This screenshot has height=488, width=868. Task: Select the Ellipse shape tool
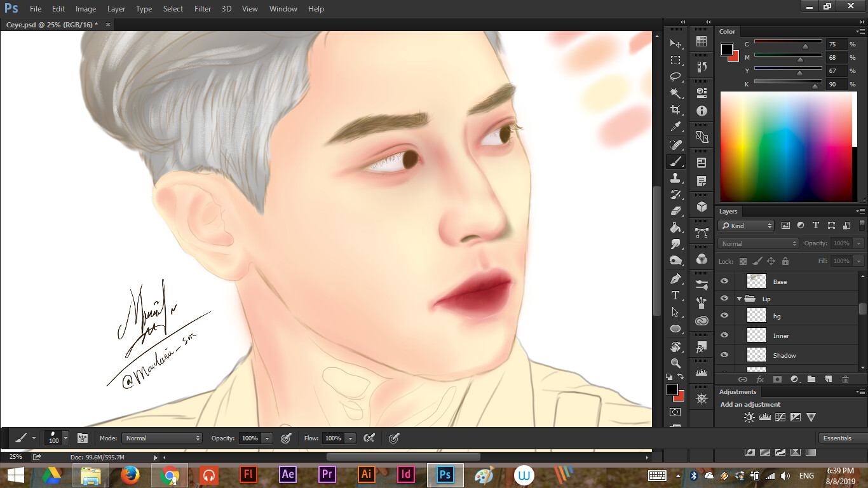(x=675, y=329)
